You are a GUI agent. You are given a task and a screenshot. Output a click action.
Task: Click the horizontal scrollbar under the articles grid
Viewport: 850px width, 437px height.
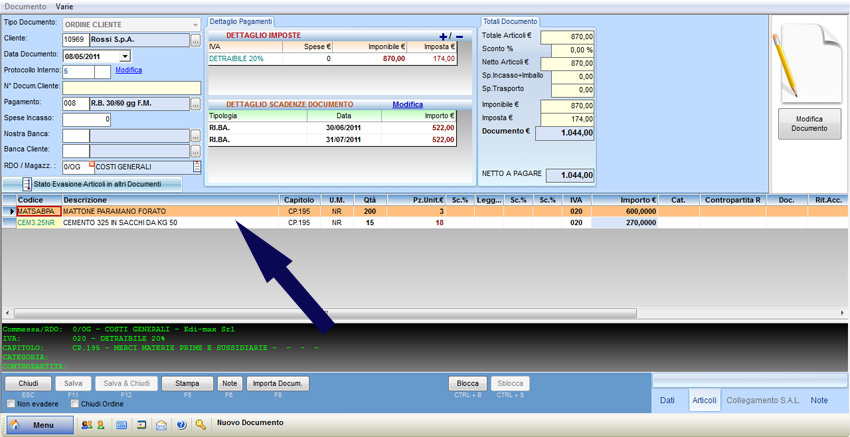click(420, 313)
